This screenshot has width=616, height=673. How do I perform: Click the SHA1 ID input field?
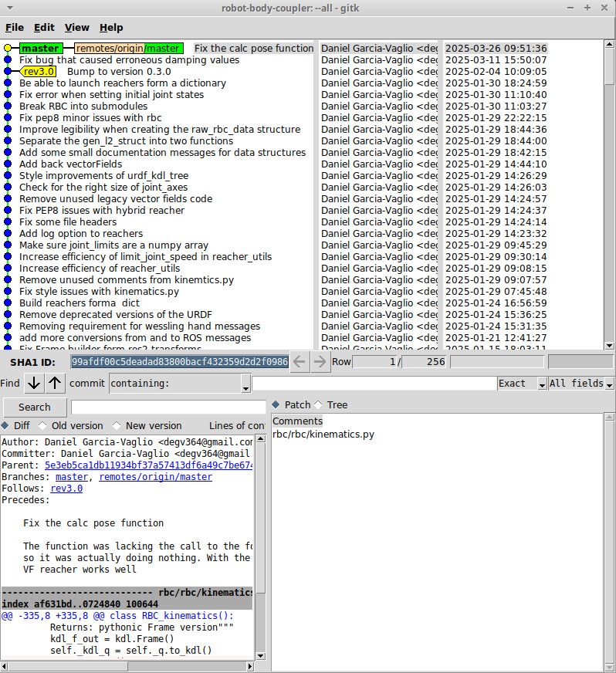(179, 361)
